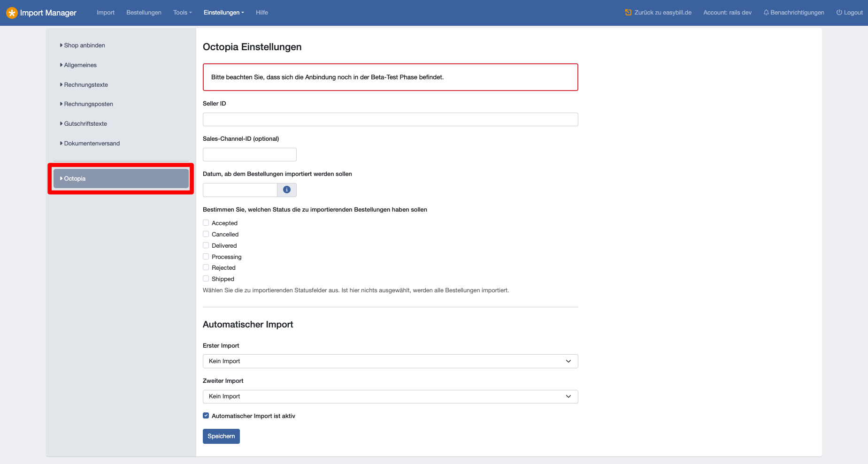Click the Zurück zu easybill.de arrow icon

pyautogui.click(x=628, y=13)
